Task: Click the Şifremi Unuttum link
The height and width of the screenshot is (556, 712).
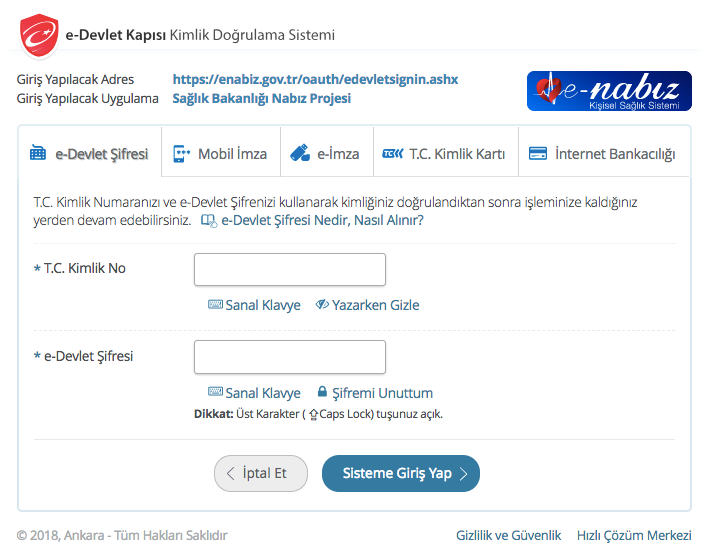Action: click(375, 393)
